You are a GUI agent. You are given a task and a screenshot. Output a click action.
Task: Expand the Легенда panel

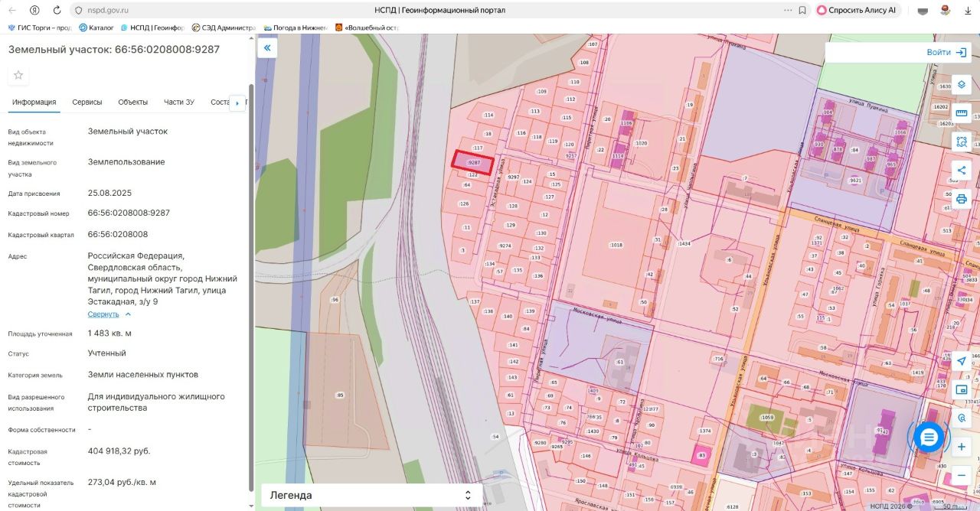(x=372, y=495)
